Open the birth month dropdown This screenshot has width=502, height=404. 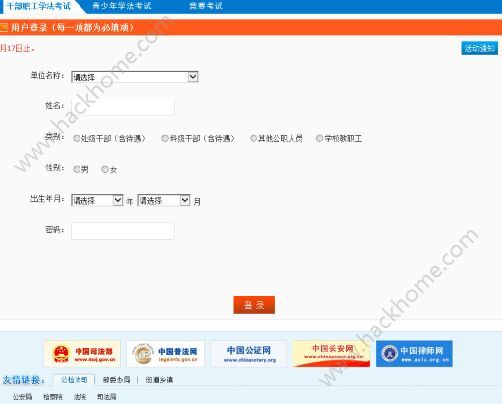[164, 200]
